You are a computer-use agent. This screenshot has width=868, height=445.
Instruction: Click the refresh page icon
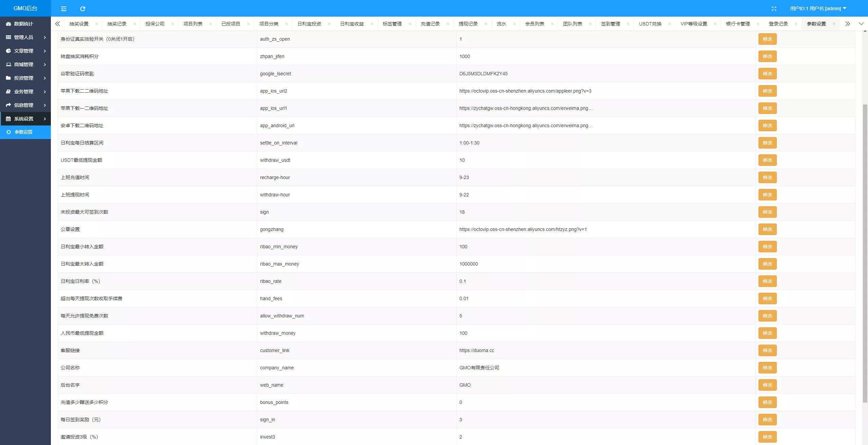pyautogui.click(x=82, y=8)
